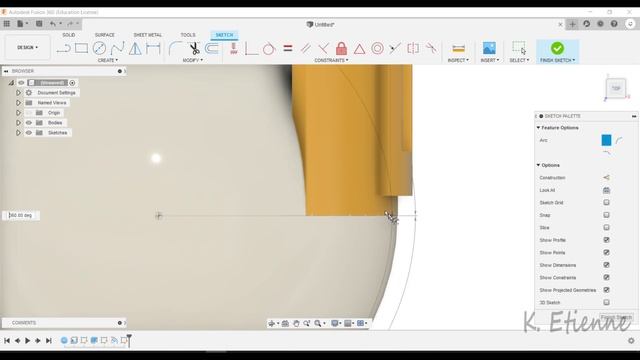Open the Measure tool under Inspect

[x=458, y=49]
